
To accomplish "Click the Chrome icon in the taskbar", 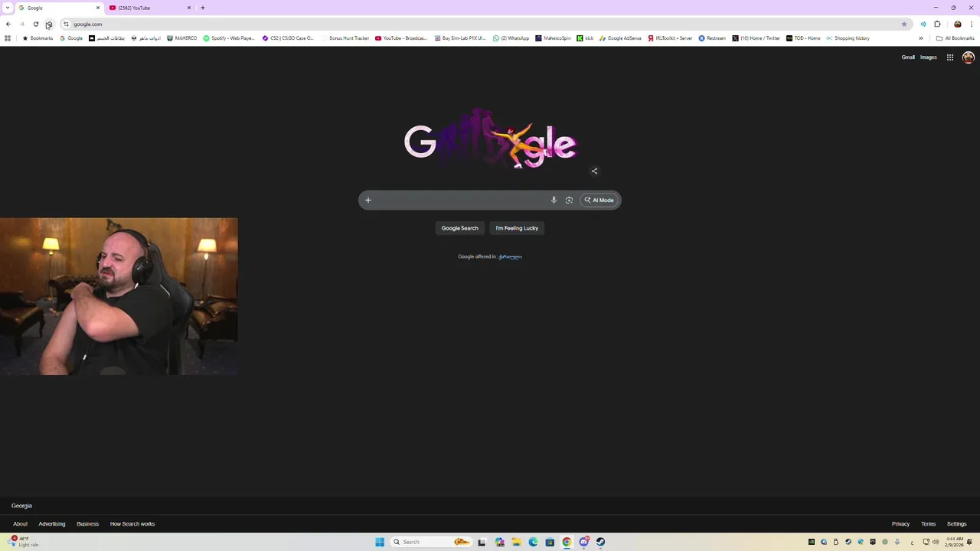I will tap(567, 542).
